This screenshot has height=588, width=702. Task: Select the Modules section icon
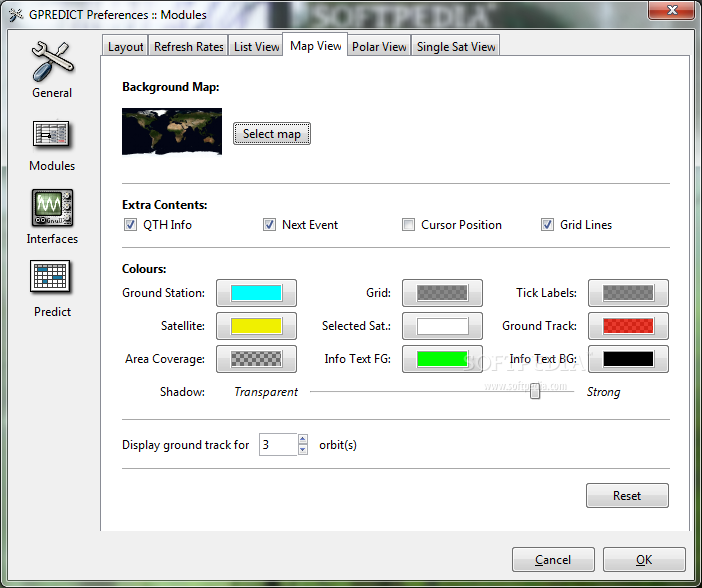tap(51, 134)
